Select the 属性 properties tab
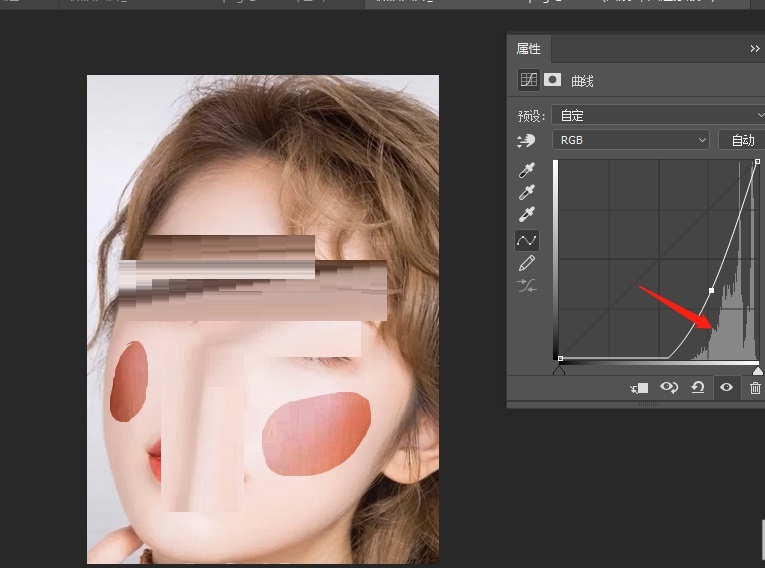The width and height of the screenshot is (765, 568). coord(529,48)
